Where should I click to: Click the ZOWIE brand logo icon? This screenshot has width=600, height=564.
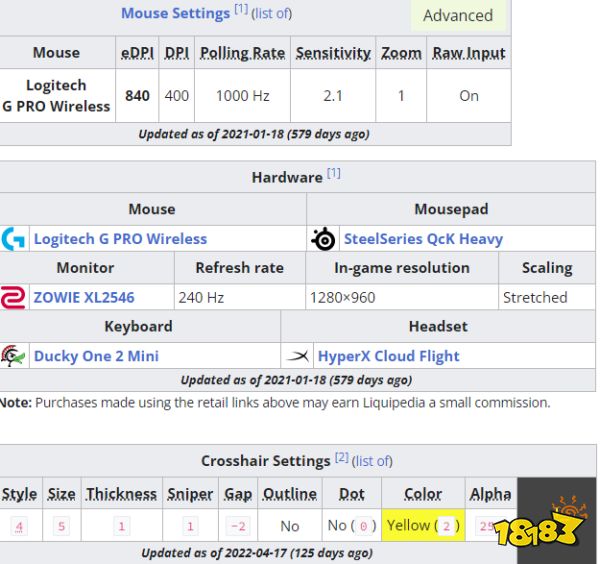coord(13,298)
